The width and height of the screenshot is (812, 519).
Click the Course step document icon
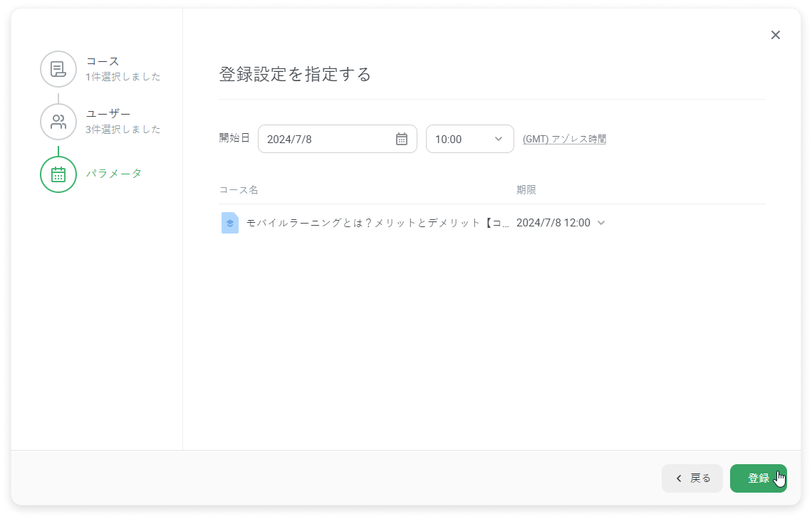(x=58, y=69)
